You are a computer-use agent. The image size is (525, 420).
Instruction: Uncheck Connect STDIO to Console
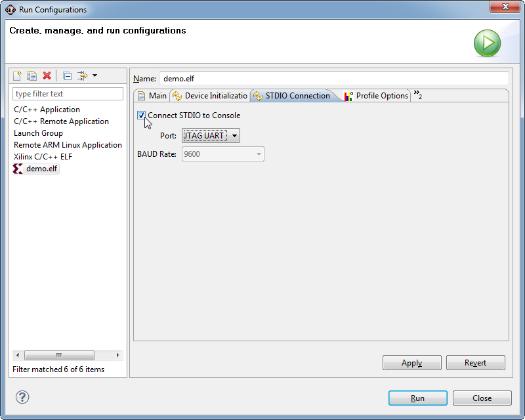(141, 115)
